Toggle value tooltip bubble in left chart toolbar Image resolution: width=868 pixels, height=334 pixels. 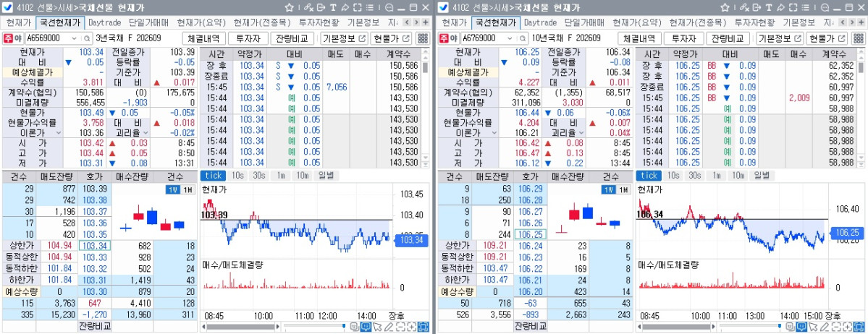[x=366, y=327]
